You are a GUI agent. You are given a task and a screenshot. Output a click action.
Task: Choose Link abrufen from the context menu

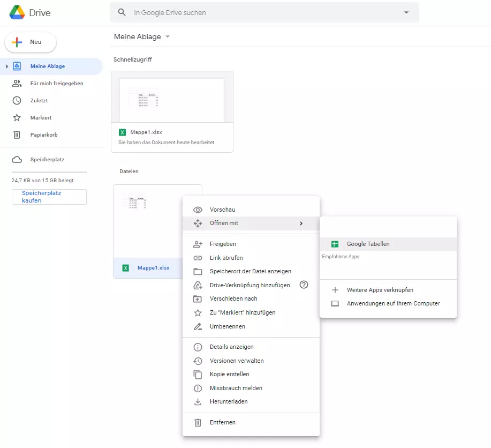click(x=251, y=258)
